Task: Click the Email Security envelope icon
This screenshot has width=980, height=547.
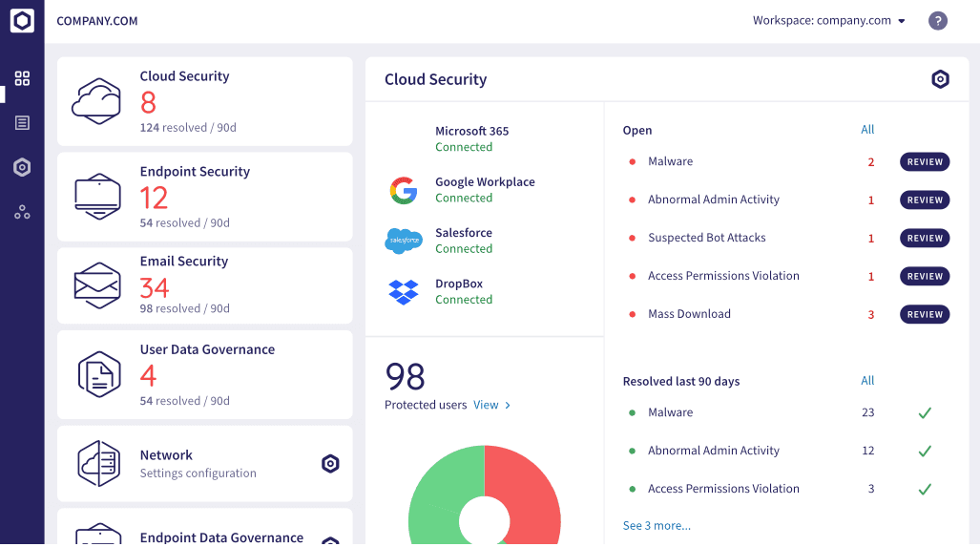Action: 97,285
